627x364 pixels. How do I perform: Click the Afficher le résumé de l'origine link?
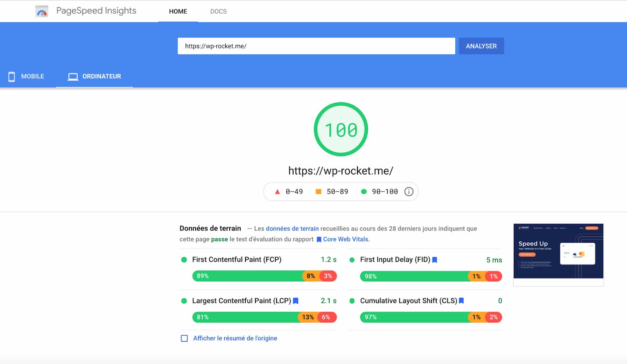[235, 338]
